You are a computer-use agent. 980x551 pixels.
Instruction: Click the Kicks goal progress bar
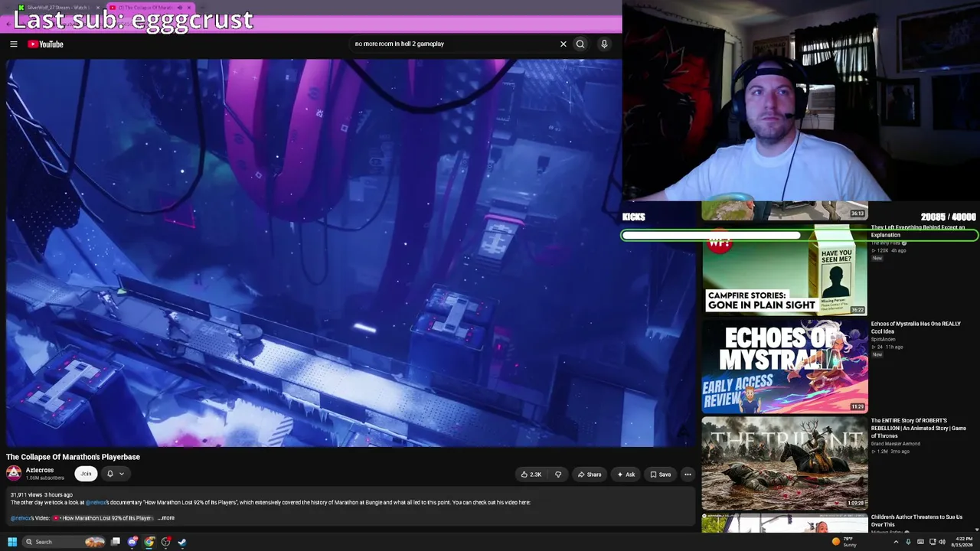(x=800, y=236)
